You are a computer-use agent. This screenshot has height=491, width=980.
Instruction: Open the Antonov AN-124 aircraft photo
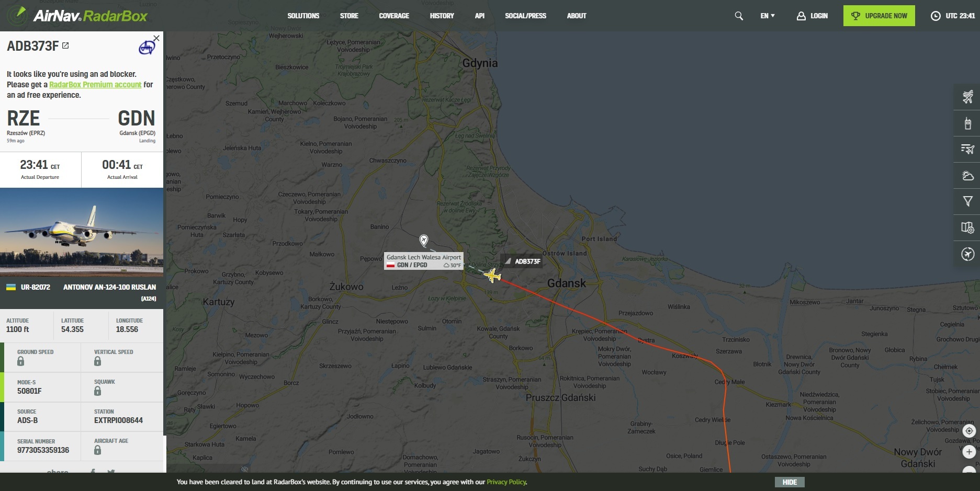pyautogui.click(x=82, y=232)
